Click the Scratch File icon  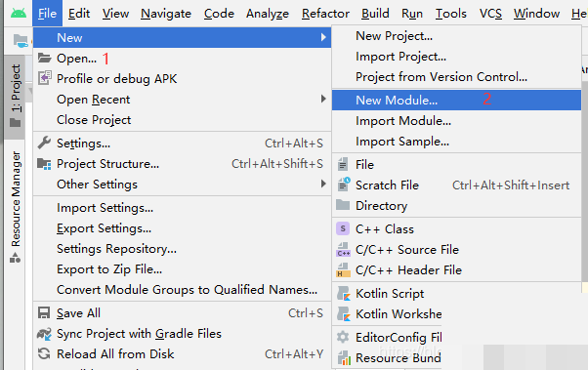pyautogui.click(x=343, y=185)
